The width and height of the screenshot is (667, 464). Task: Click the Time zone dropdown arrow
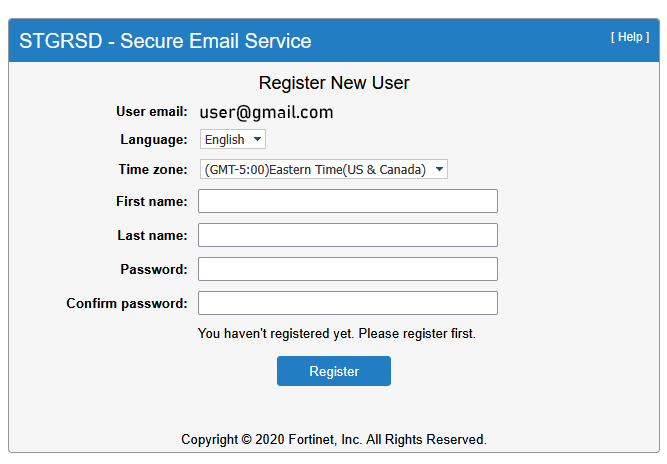pyautogui.click(x=439, y=170)
